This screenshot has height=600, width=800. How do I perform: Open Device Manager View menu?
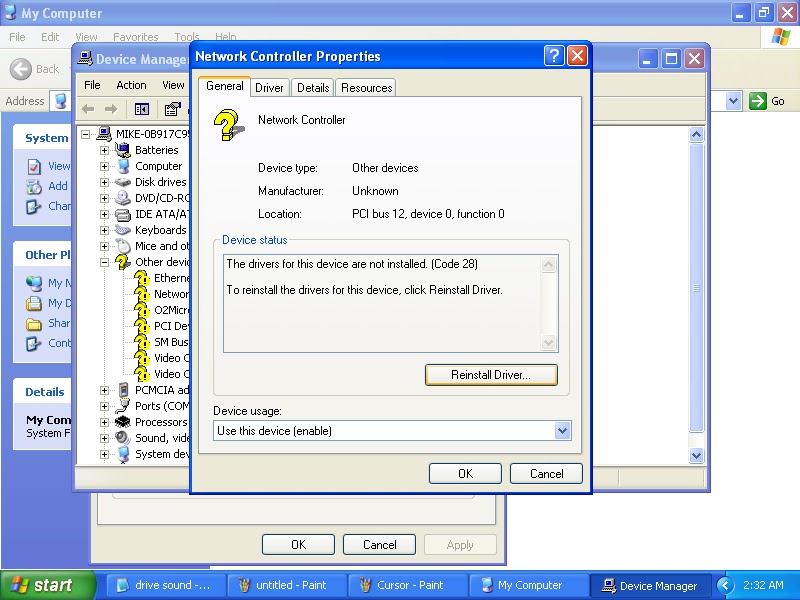tap(173, 85)
